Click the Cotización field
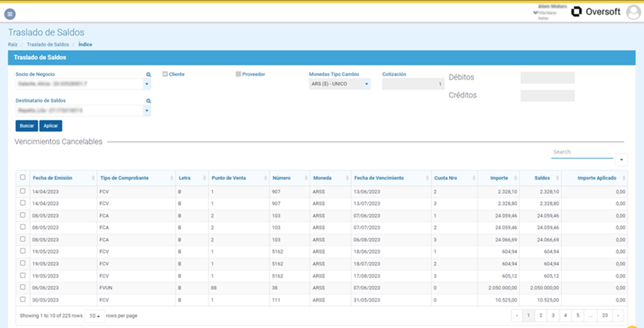The image size is (644, 328). [413, 84]
